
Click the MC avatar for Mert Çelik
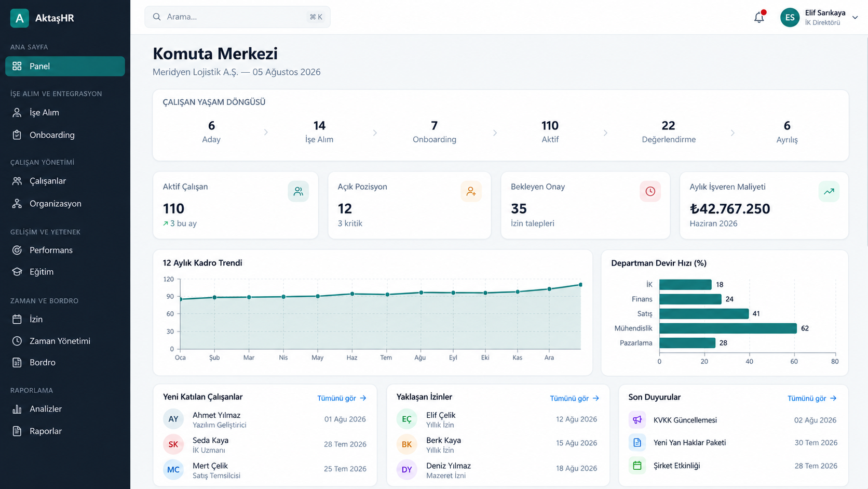click(x=173, y=470)
